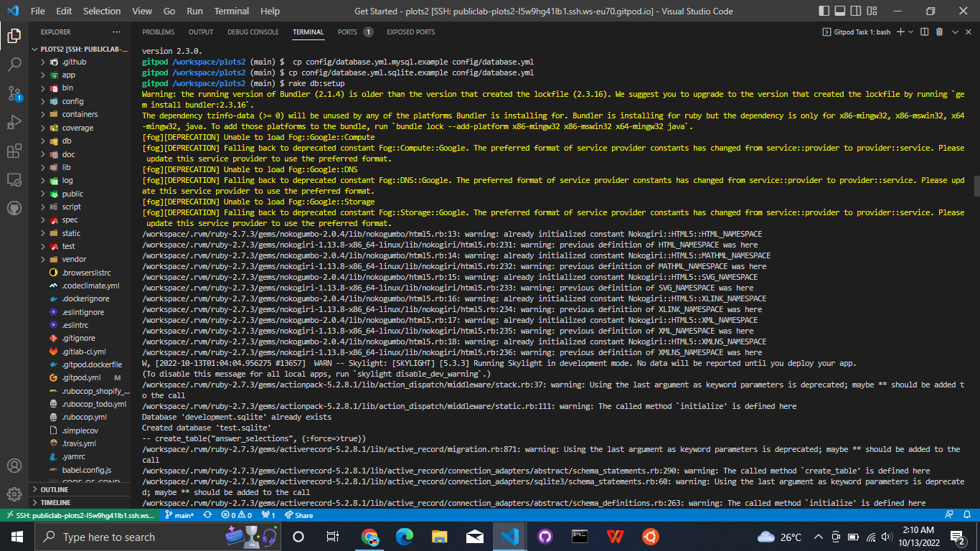The width and height of the screenshot is (980, 551).
Task: Click the Explorer more actions ellipsis
Action: (x=117, y=32)
